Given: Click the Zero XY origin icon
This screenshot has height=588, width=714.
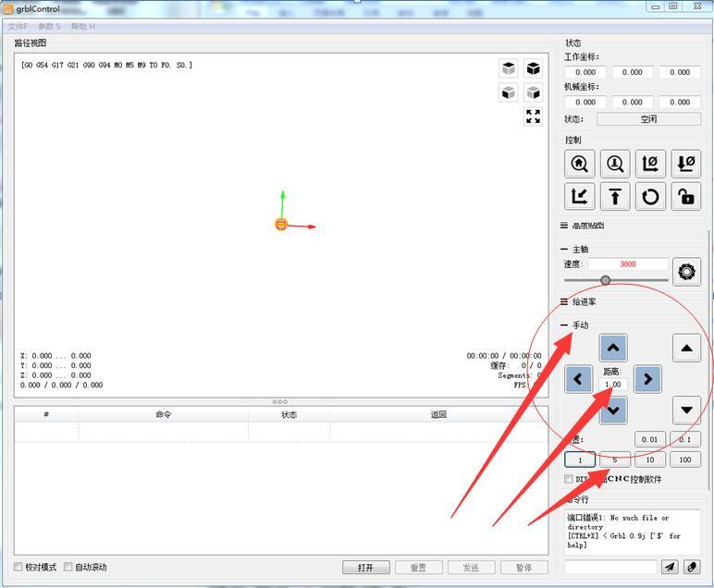Looking at the screenshot, I should [x=650, y=165].
